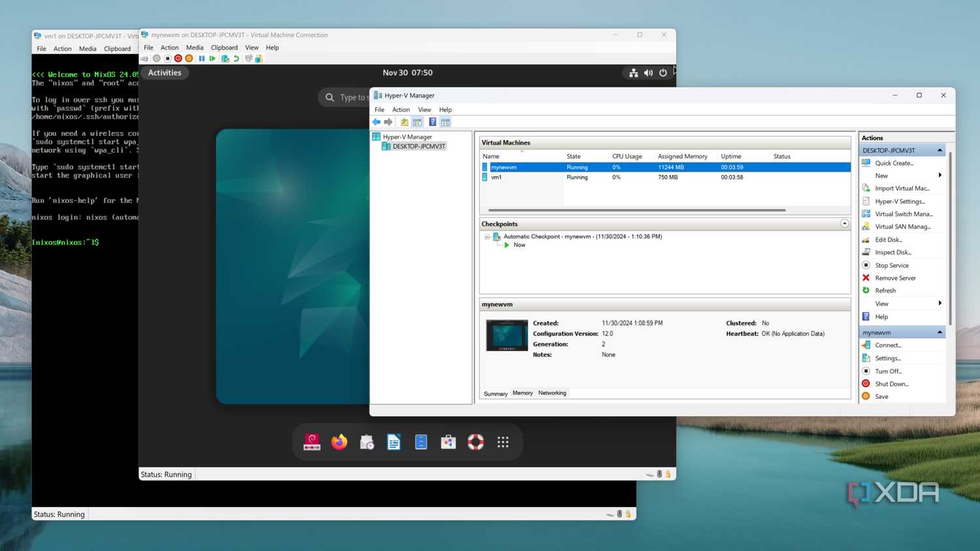Image resolution: width=980 pixels, height=551 pixels.
Task: Click GNOME Activities button
Action: coord(165,72)
